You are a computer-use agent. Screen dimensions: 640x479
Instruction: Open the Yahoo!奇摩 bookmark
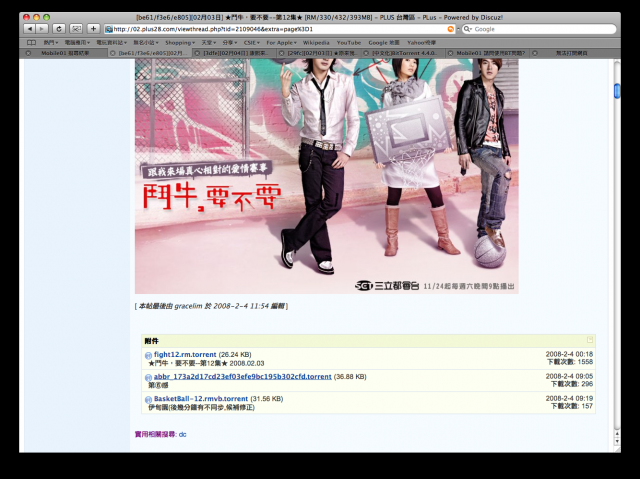[422, 42]
